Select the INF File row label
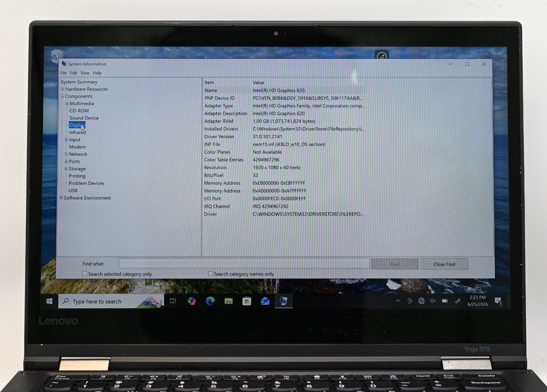The width and height of the screenshot is (547, 392). coord(212,144)
